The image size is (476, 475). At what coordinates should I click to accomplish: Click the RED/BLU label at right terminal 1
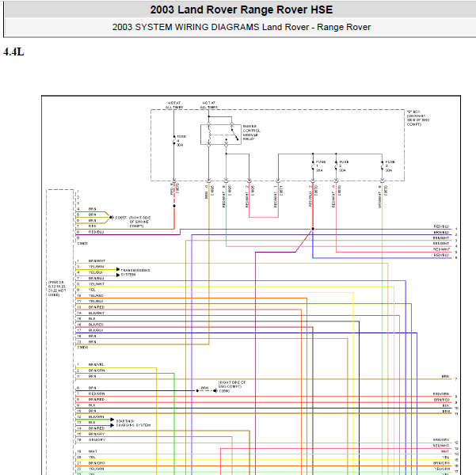coord(441,226)
